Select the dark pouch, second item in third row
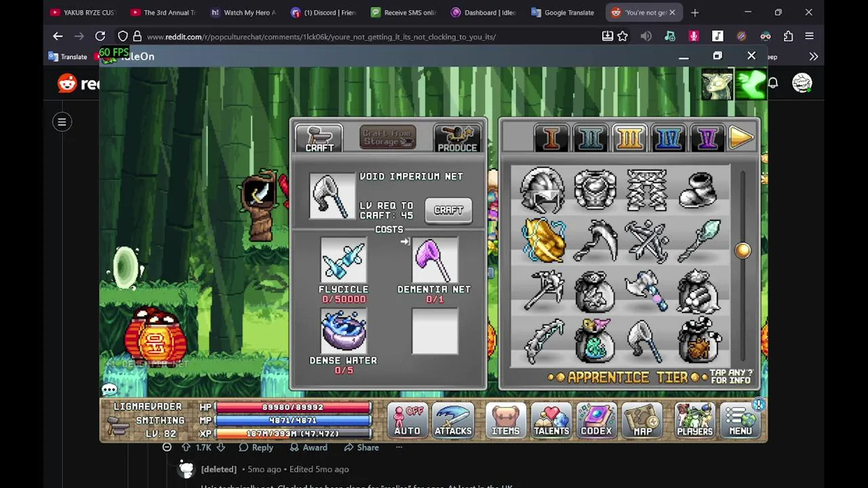This screenshot has width=868, height=488. 595,291
